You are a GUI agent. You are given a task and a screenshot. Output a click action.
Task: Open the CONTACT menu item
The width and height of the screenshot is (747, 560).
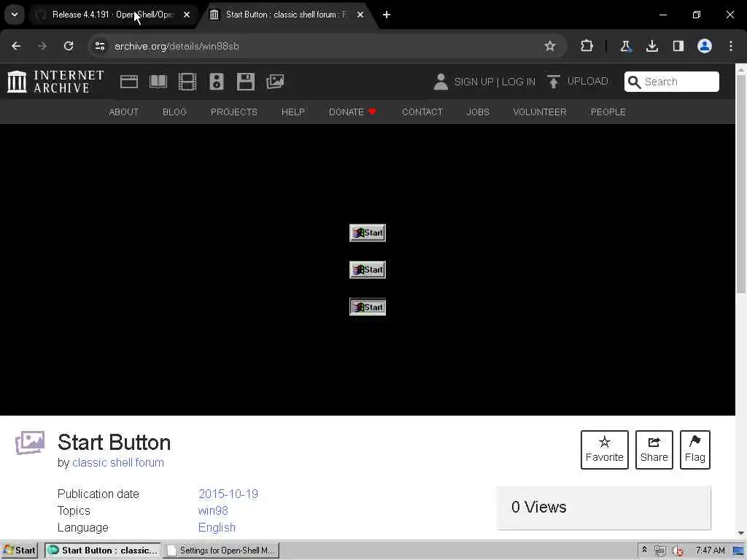coord(422,112)
